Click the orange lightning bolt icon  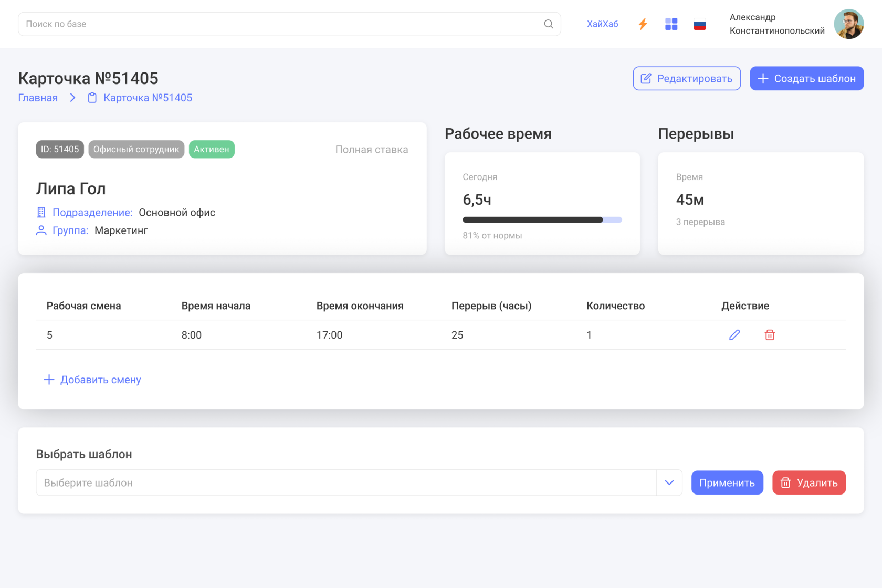click(x=643, y=24)
